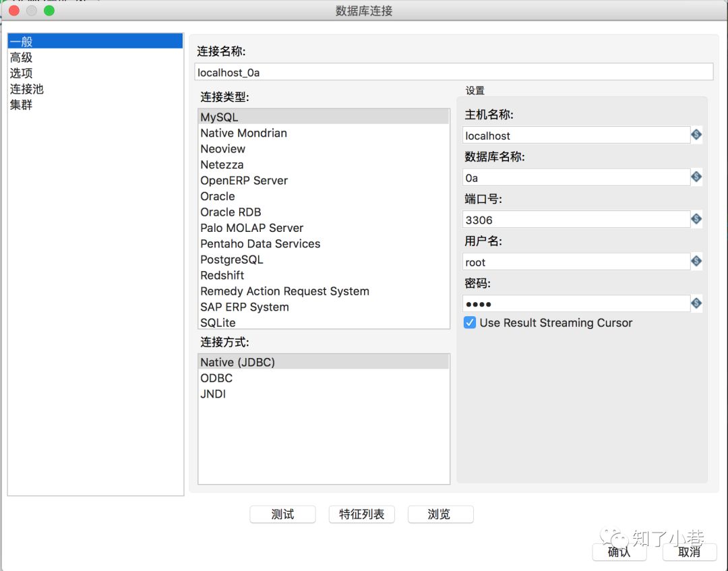Click the 连接名称 input showing localhost_0a
Viewport: 728px width, 571px height.
tap(454, 71)
